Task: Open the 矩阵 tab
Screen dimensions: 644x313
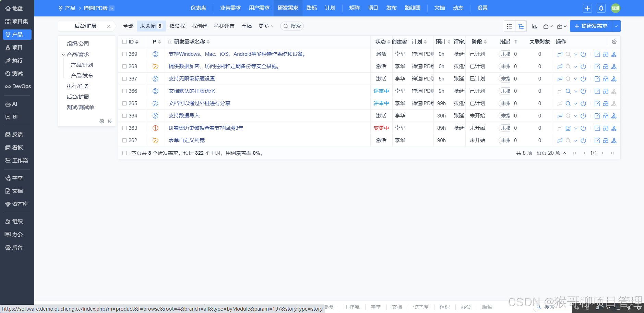Action: [355, 8]
